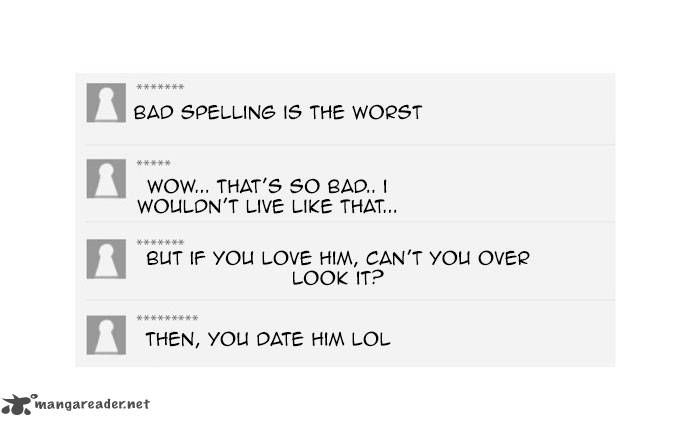Select the avatar of the "But if you love him" commenter

(x=105, y=258)
